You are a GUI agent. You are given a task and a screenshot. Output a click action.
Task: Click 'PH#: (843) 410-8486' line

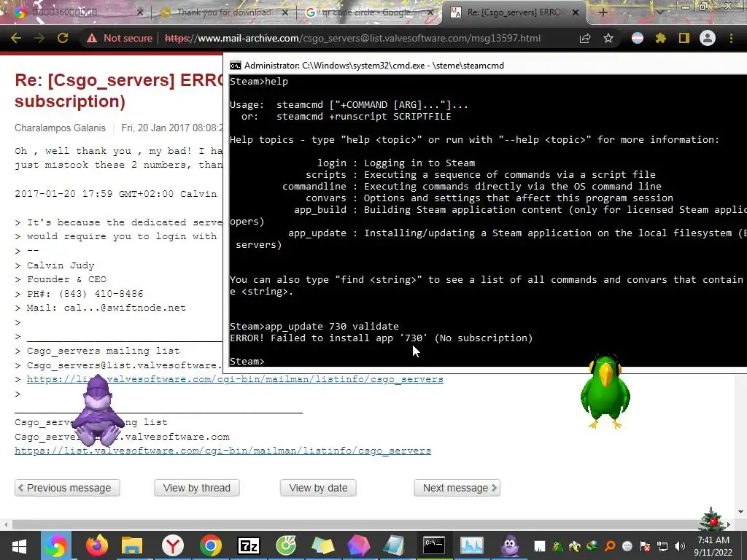85,294
